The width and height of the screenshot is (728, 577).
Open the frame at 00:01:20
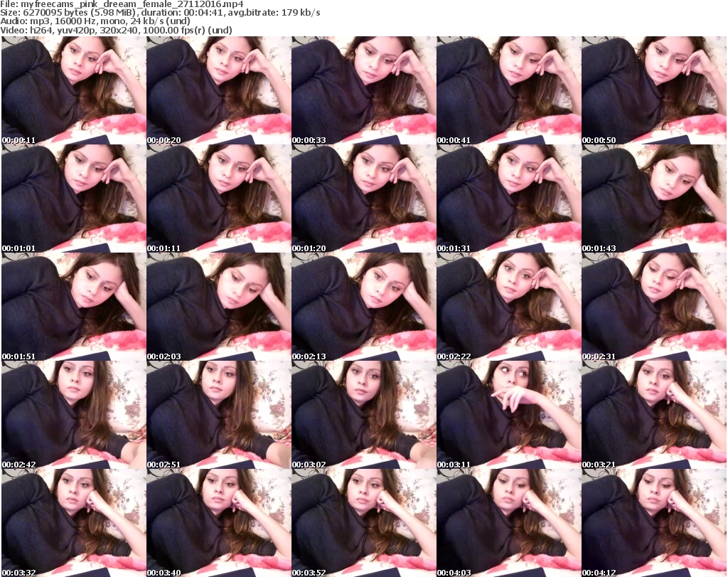click(x=363, y=198)
